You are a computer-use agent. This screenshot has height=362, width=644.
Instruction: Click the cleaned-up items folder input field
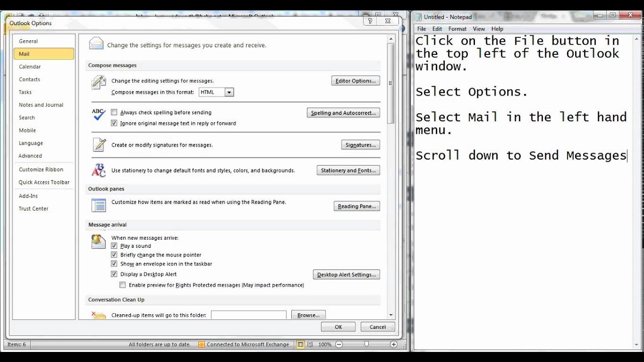click(249, 315)
